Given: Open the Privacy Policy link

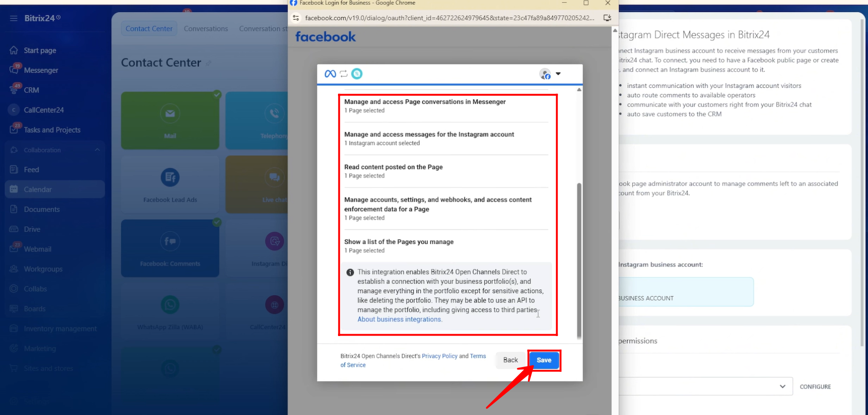Looking at the screenshot, I should pos(439,356).
